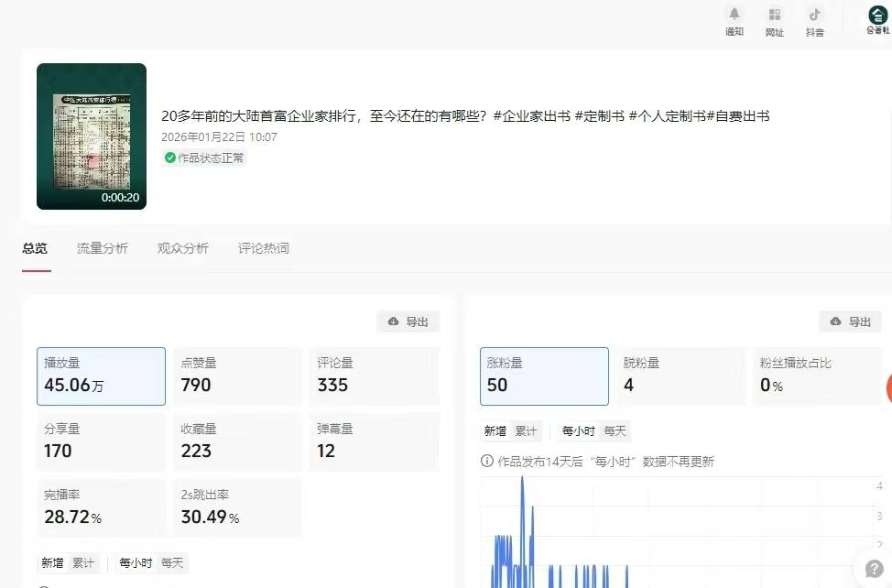This screenshot has height=588, width=892.
Task: Open the 通知 bell icon
Action: click(734, 15)
